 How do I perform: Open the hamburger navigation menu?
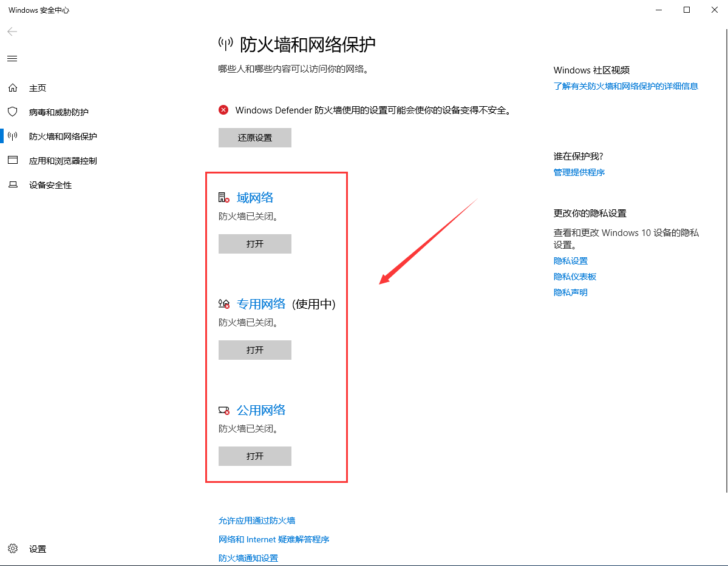[12, 59]
